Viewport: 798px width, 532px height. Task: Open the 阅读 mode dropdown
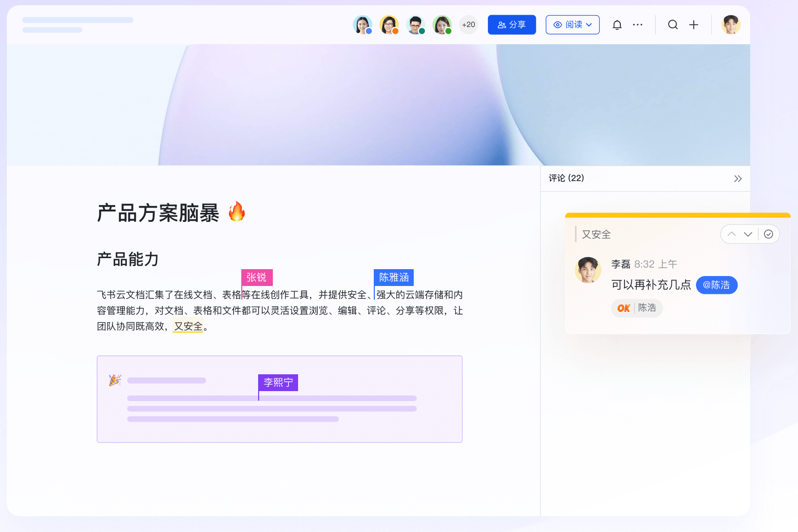point(572,25)
